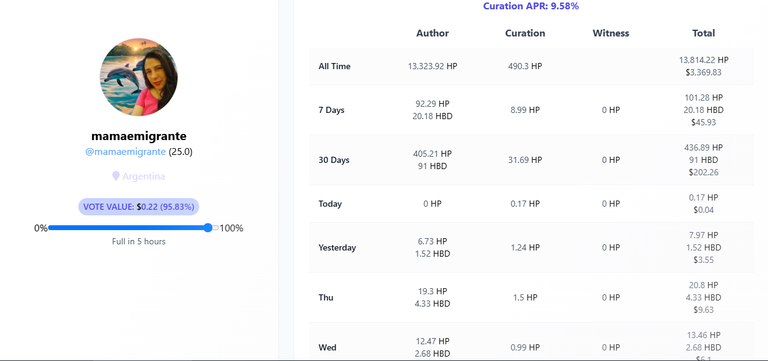Screen dimensions: 768x361
Task: Click the Full in 5 hours text
Action: point(139,241)
